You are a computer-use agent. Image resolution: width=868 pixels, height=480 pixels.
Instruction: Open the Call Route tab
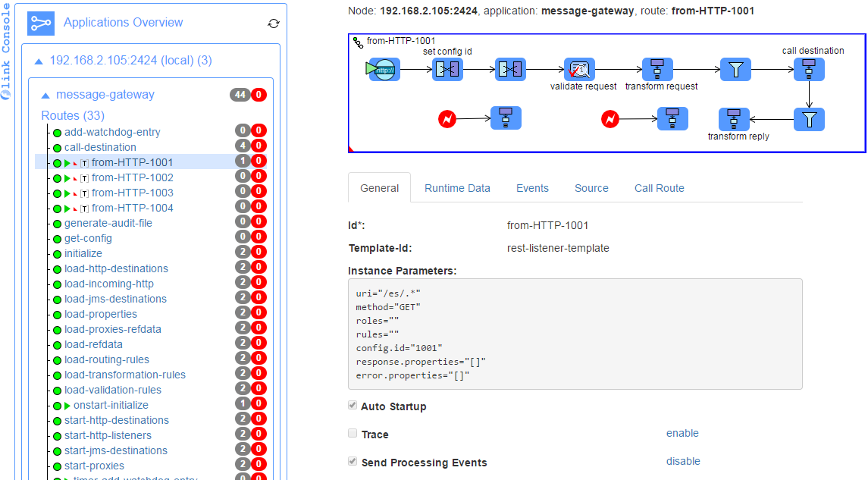(659, 188)
